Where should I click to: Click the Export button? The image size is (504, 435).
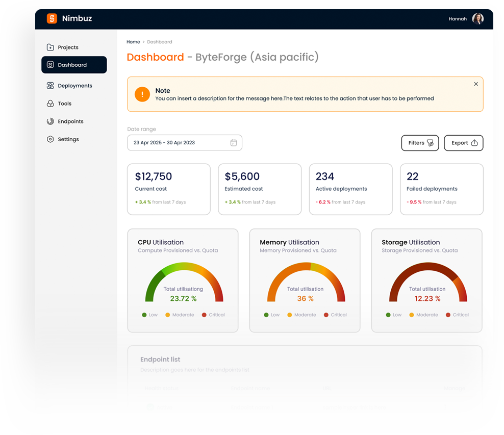click(463, 143)
